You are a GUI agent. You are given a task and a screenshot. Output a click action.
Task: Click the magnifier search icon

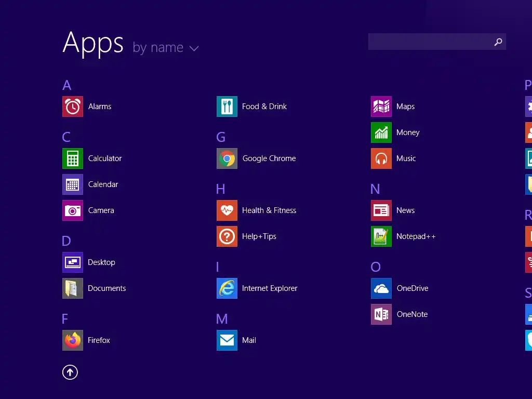click(498, 42)
